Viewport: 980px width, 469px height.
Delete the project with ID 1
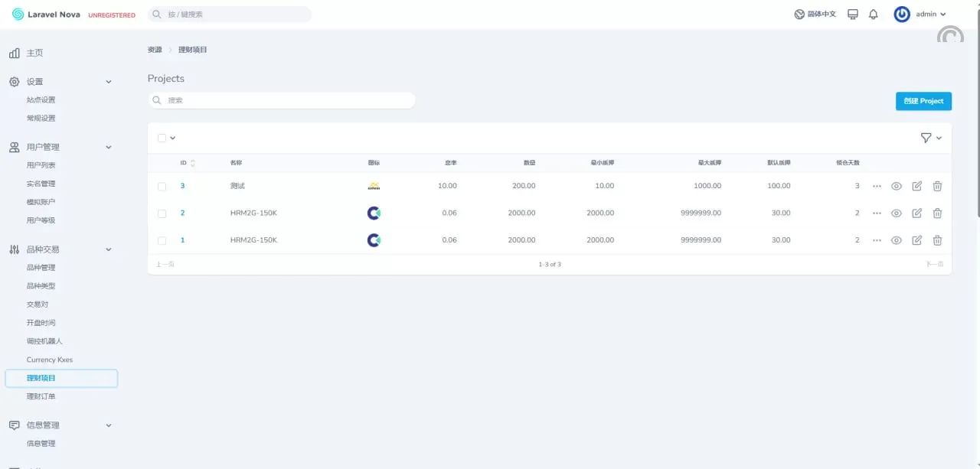pyautogui.click(x=937, y=240)
